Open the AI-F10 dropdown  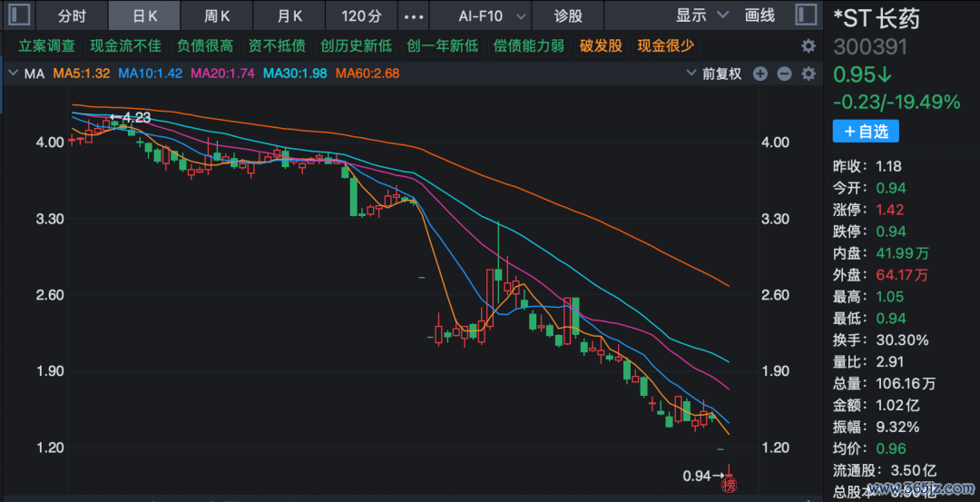coord(492,16)
